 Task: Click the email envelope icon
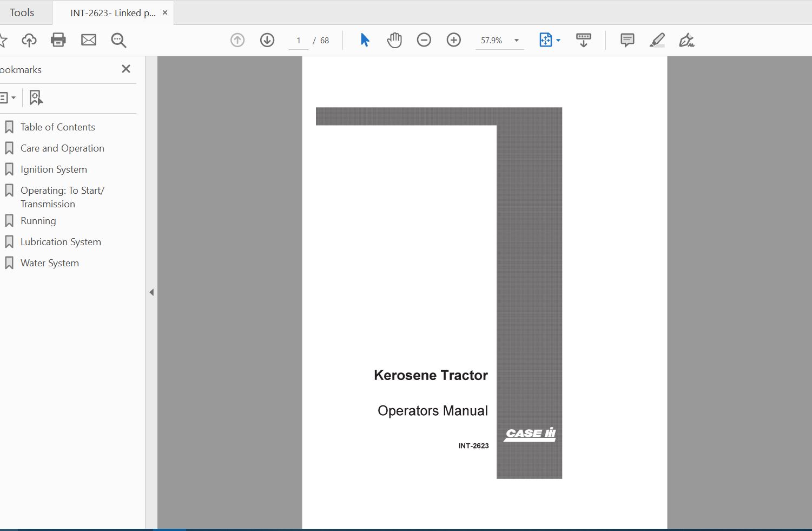click(89, 40)
